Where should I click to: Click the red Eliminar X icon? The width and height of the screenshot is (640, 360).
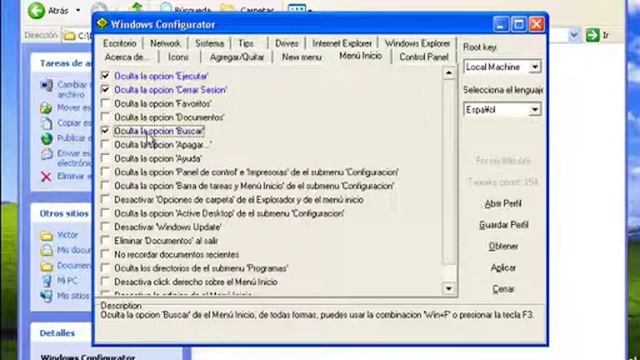click(x=46, y=176)
